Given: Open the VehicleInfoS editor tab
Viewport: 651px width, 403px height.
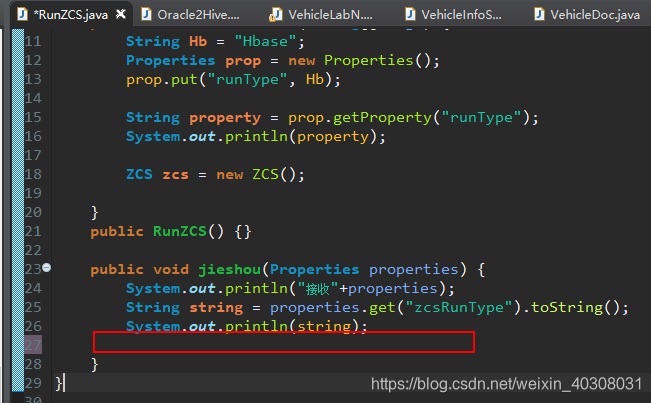Looking at the screenshot, I should pos(461,15).
